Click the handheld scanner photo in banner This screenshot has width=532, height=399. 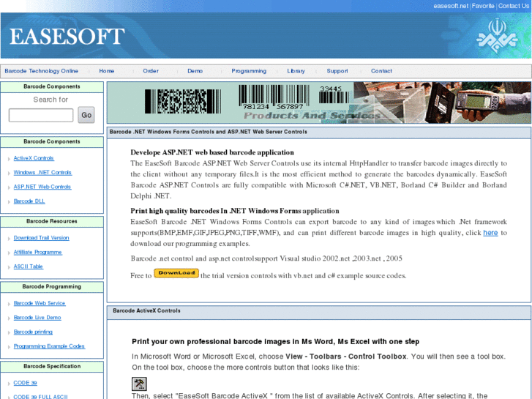click(478, 101)
